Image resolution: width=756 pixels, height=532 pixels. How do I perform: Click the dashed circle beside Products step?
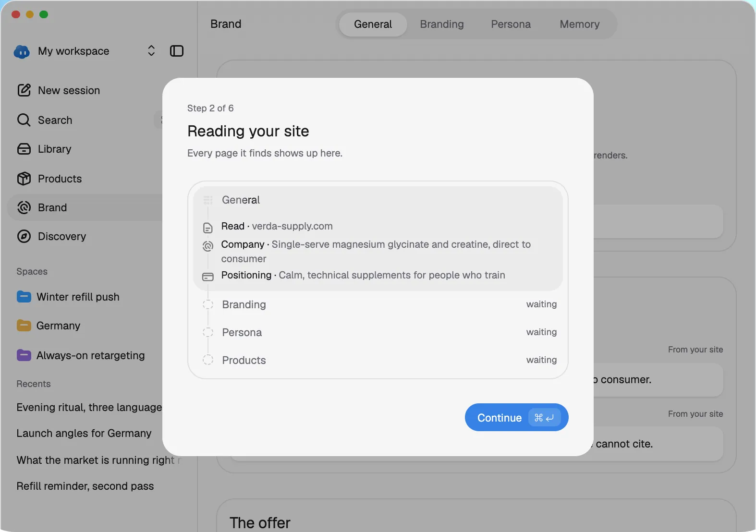[208, 360]
